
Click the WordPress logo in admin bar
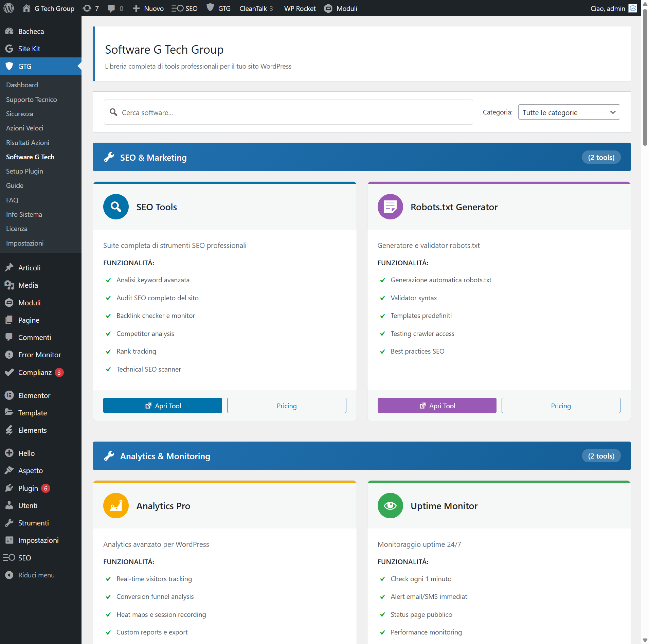click(8, 8)
